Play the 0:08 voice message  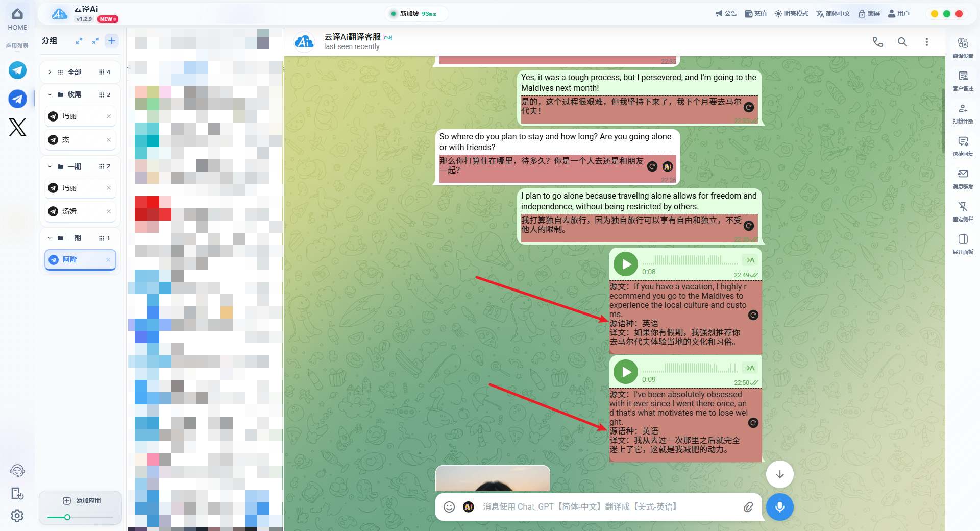(x=626, y=264)
